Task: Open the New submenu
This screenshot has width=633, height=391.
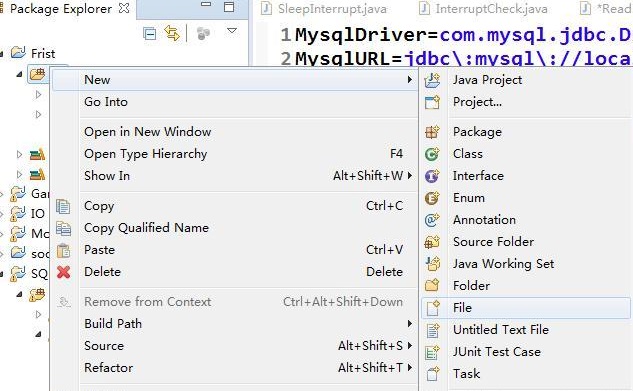Action: click(235, 80)
